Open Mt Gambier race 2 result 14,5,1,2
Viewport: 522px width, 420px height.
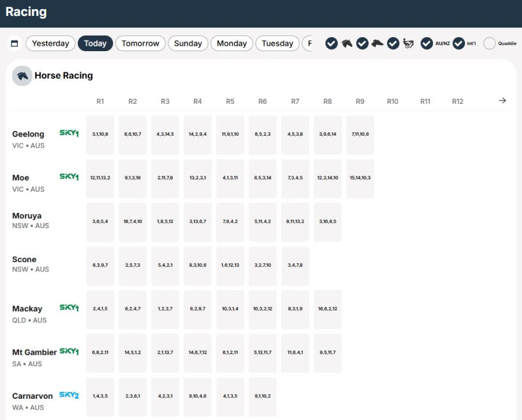[133, 353]
